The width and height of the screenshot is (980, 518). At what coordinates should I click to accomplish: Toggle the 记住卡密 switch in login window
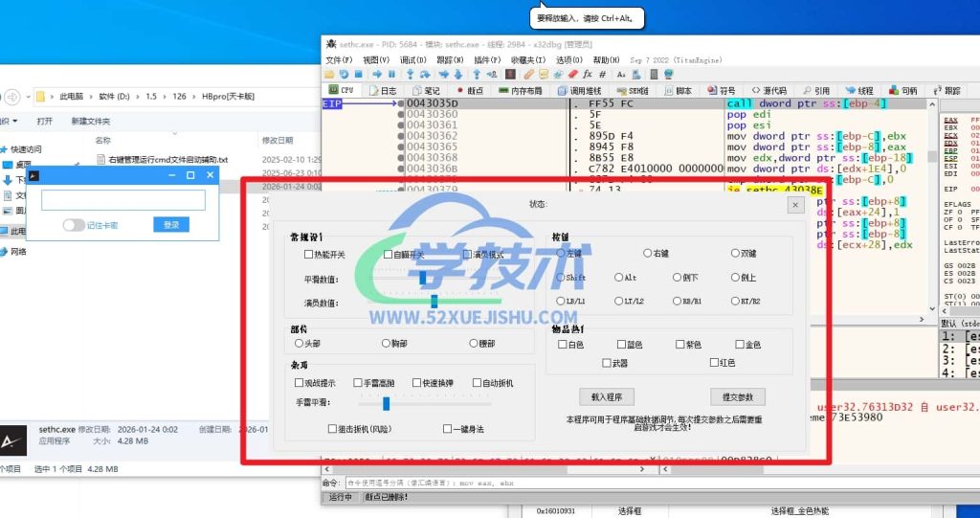[74, 225]
